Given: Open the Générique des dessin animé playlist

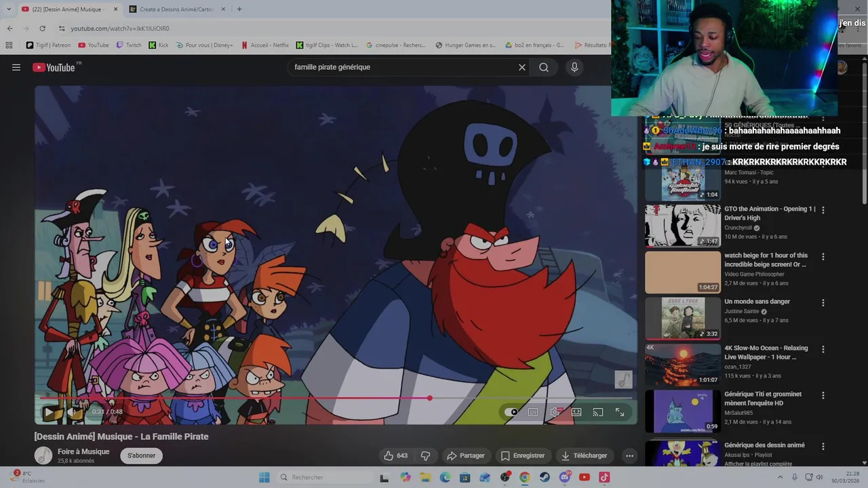Looking at the screenshot, I should pos(764,445).
